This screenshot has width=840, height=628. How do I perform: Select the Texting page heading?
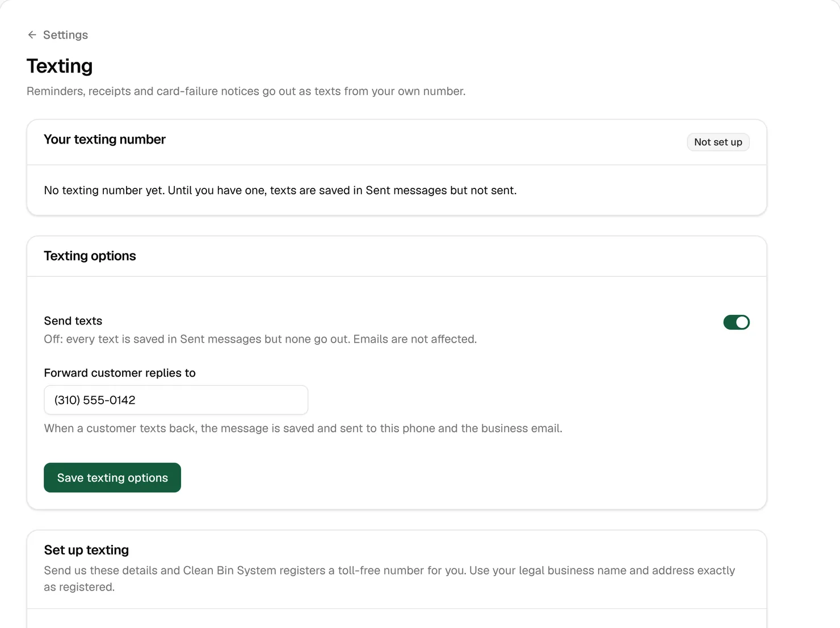[x=60, y=66]
